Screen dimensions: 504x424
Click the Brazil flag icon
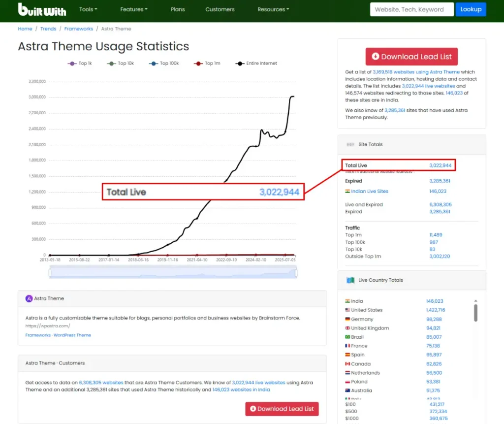347,337
